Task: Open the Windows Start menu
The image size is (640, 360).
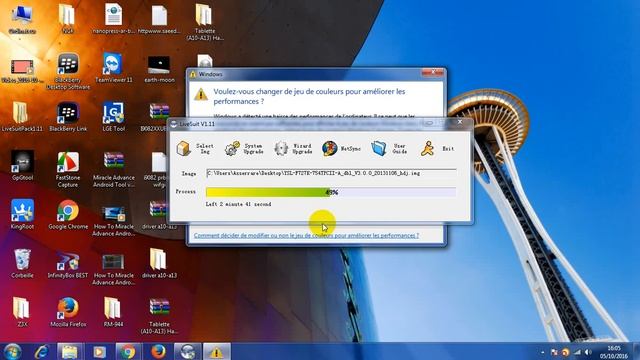Action: click(13, 351)
